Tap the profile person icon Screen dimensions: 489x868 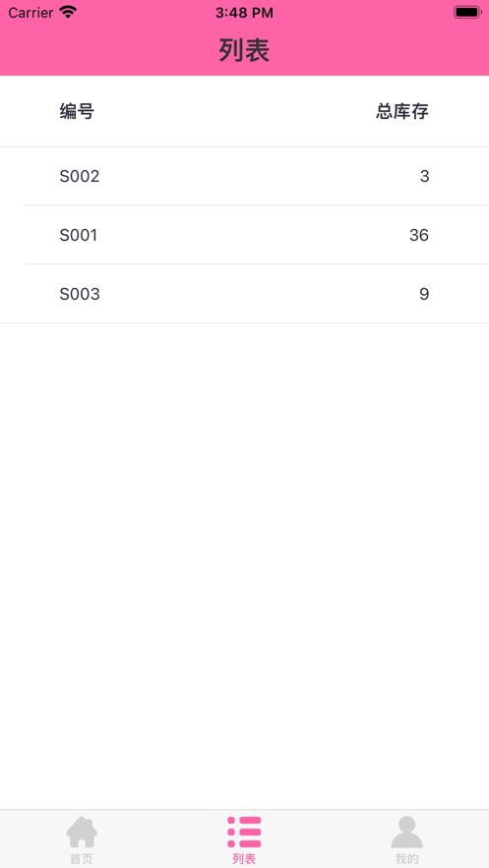(407, 832)
